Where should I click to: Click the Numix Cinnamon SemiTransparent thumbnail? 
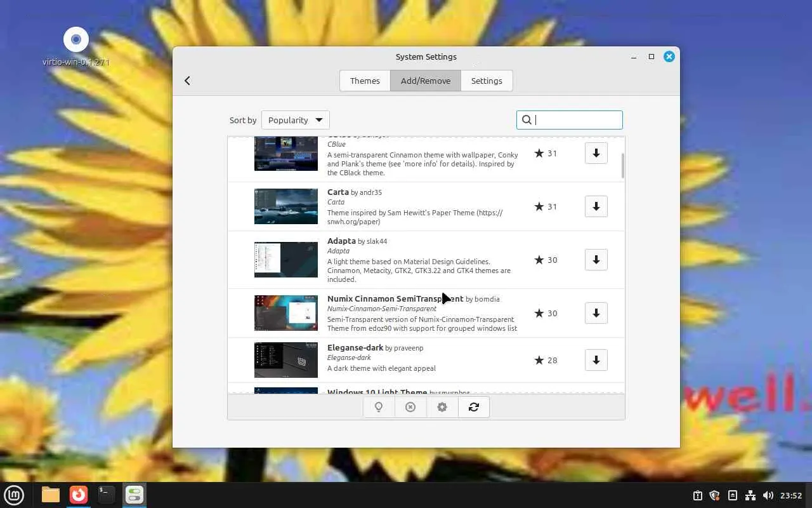pyautogui.click(x=286, y=313)
